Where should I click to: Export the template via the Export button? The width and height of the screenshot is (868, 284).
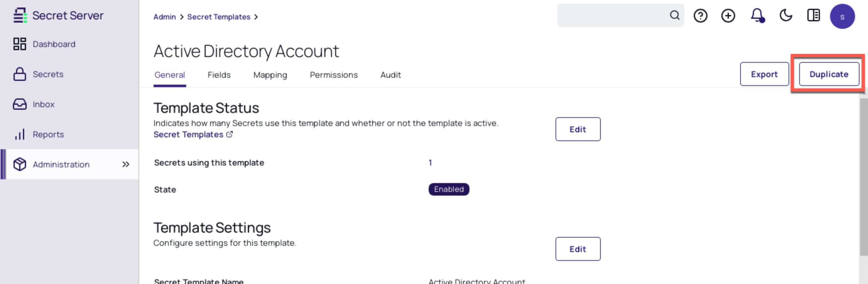pos(764,74)
